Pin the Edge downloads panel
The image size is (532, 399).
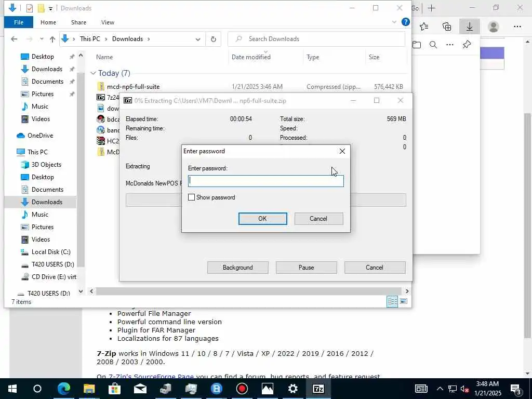pyautogui.click(x=467, y=45)
